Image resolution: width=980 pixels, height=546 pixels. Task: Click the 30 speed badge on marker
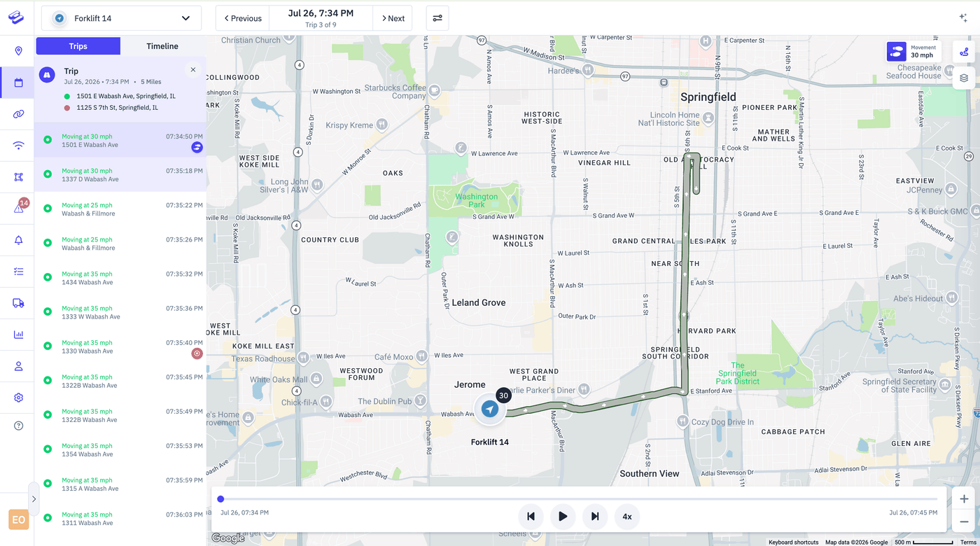click(x=503, y=395)
